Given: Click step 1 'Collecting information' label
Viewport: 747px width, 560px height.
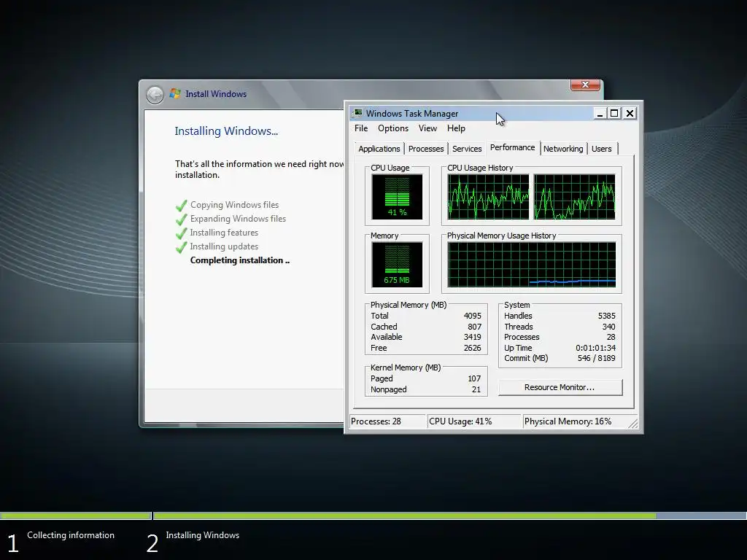Looking at the screenshot, I should point(71,534).
